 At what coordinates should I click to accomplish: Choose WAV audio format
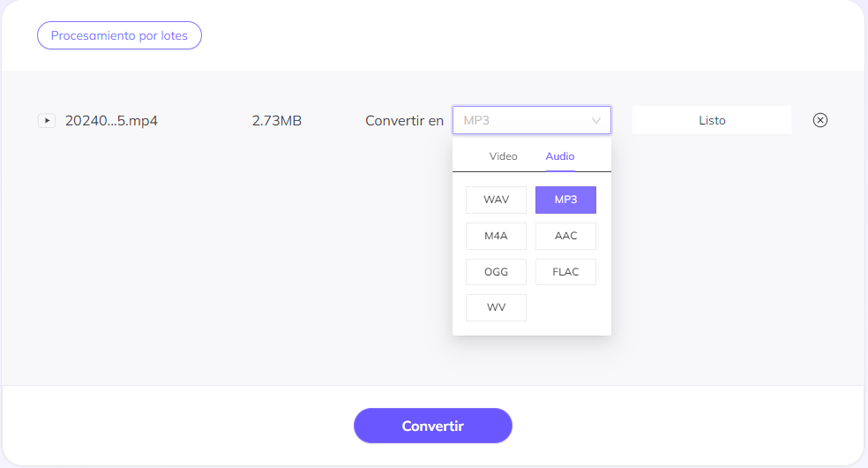pyautogui.click(x=496, y=200)
